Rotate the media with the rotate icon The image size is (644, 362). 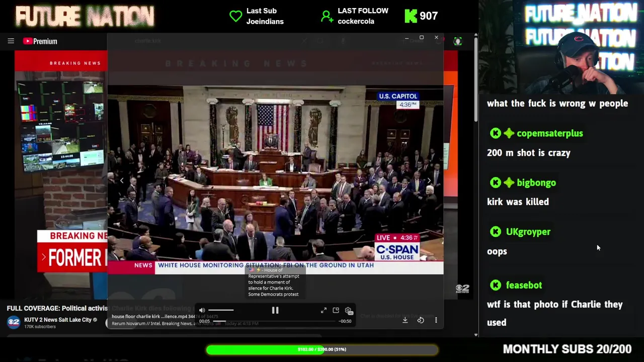coord(421,320)
